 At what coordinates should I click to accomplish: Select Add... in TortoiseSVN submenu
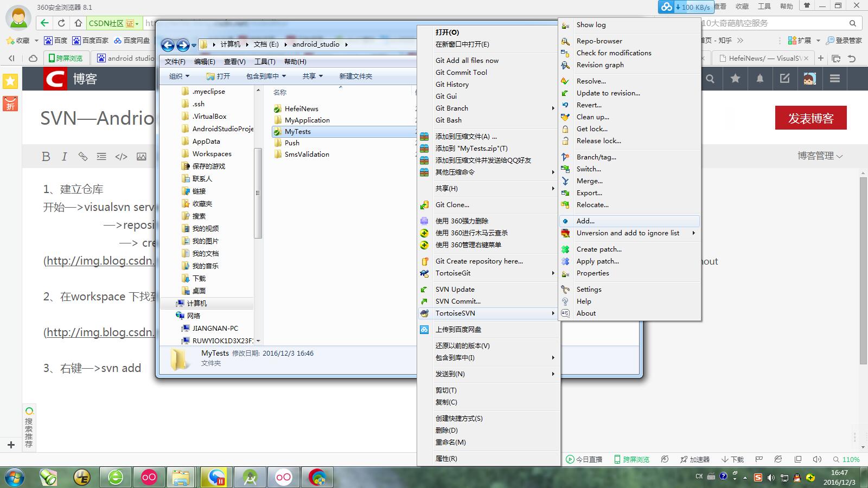tap(629, 221)
